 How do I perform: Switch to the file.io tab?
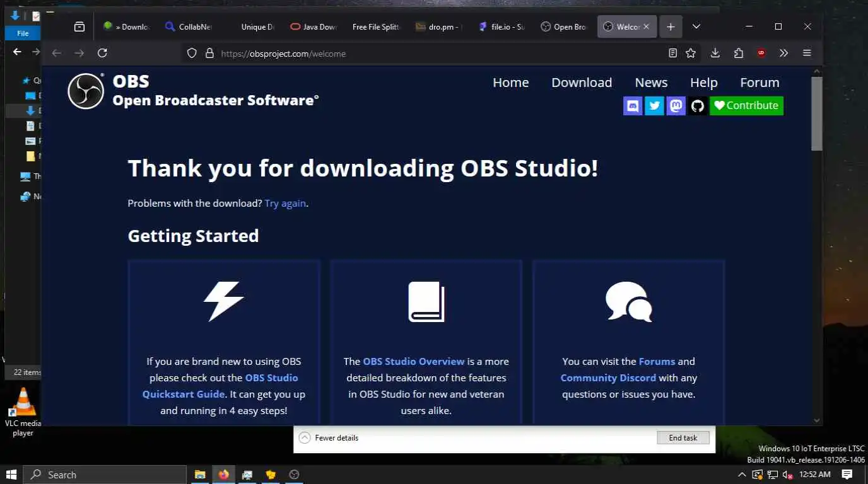coord(501,26)
